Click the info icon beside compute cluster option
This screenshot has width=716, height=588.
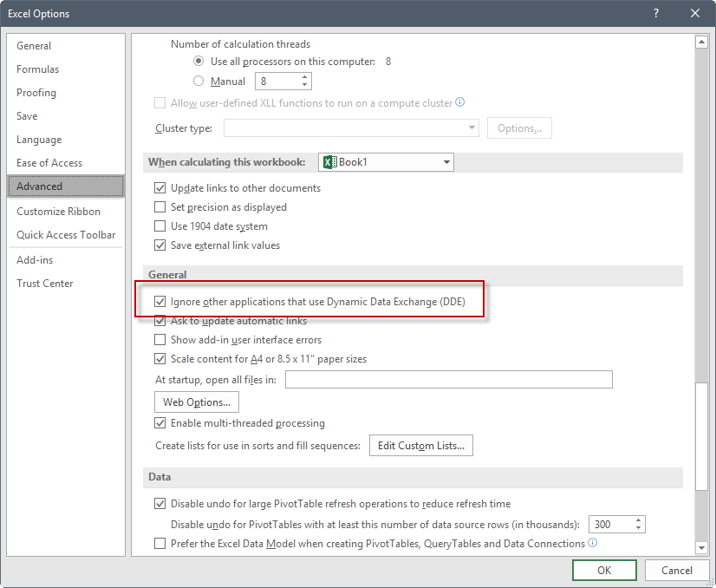coord(460,102)
